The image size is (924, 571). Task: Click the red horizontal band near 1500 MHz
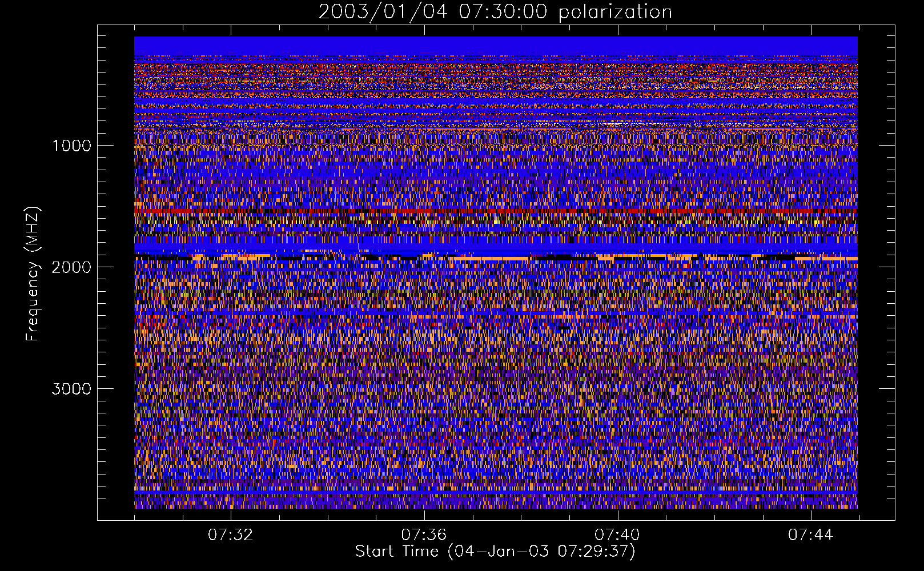click(496, 211)
